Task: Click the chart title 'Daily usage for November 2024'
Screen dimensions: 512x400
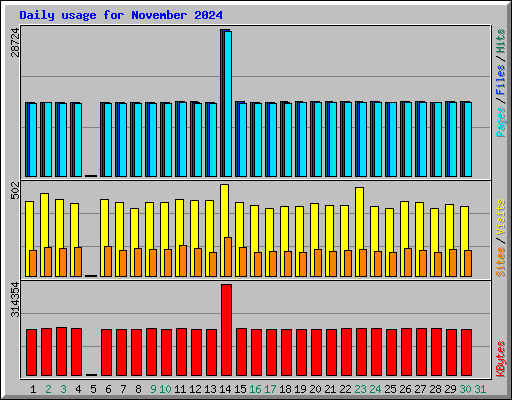Action: click(x=121, y=15)
